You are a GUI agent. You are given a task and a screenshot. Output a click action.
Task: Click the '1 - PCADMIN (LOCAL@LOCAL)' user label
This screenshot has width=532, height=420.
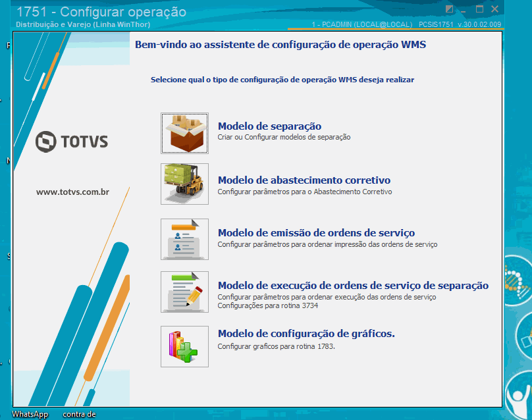click(362, 24)
